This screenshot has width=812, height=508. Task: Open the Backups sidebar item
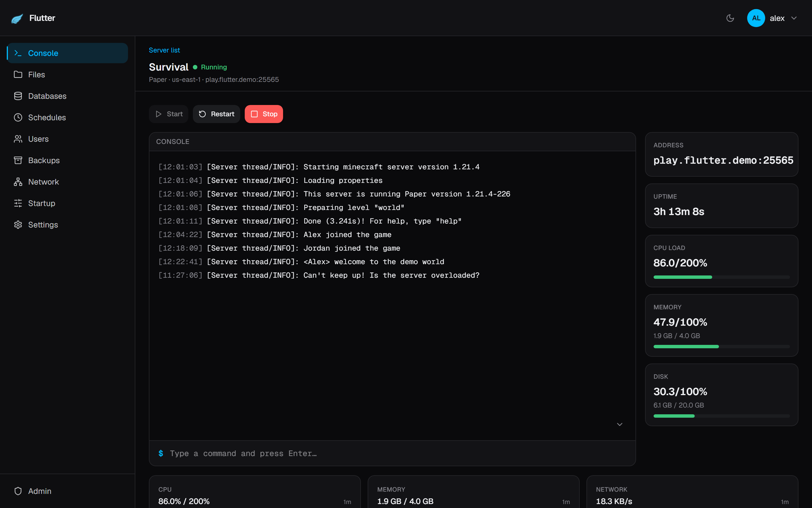click(x=67, y=160)
